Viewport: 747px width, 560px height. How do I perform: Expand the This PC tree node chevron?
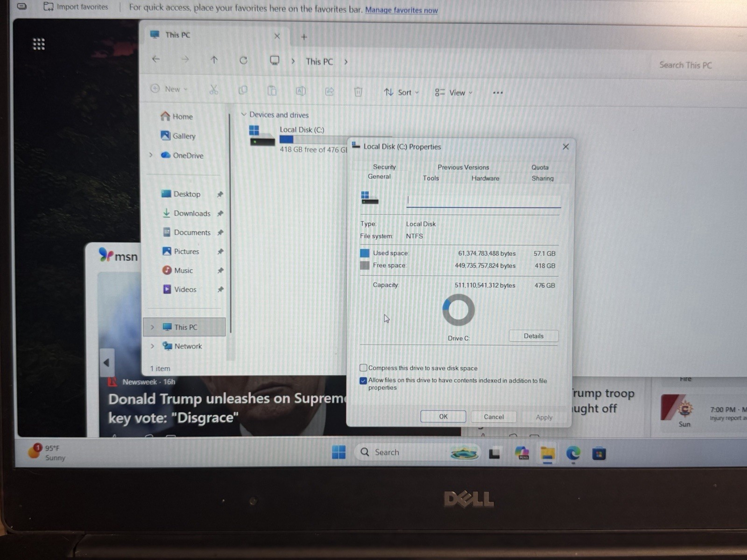152,327
